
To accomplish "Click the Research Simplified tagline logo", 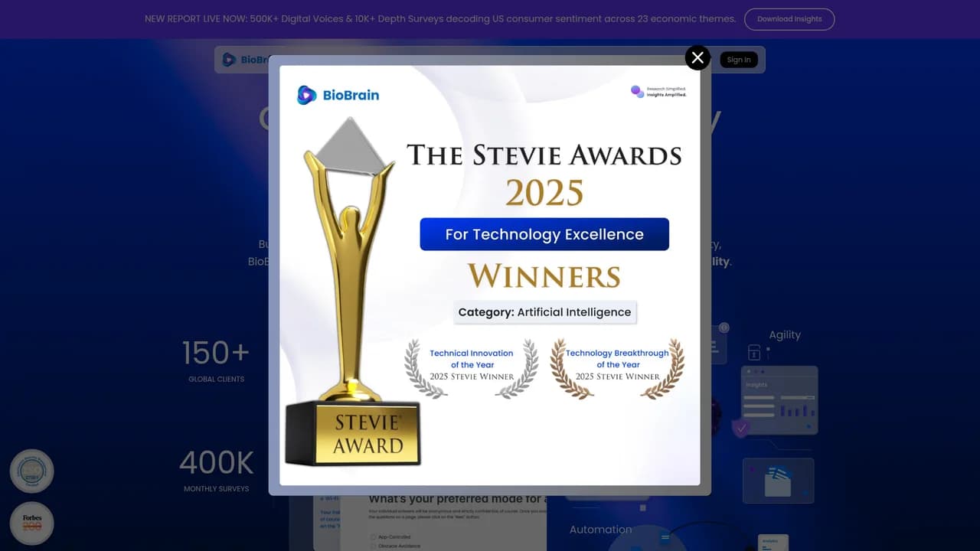I will point(658,92).
